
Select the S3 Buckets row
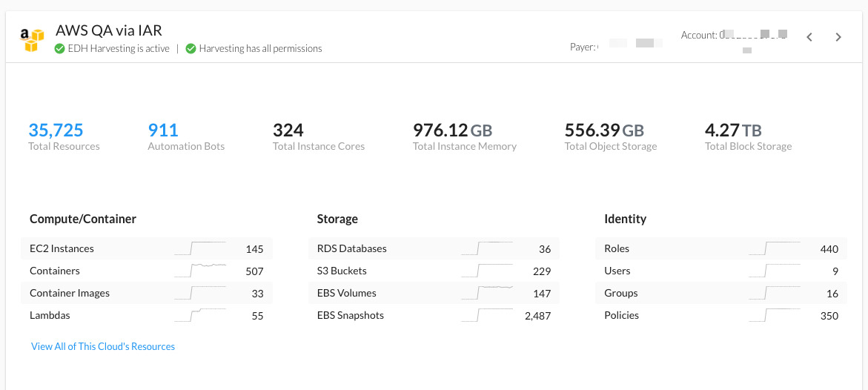[434, 271]
